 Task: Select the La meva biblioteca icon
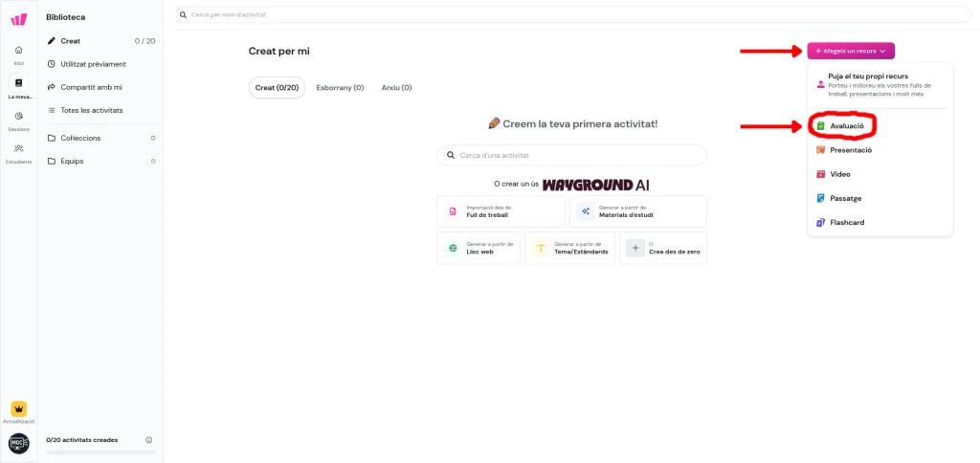pos(19,86)
